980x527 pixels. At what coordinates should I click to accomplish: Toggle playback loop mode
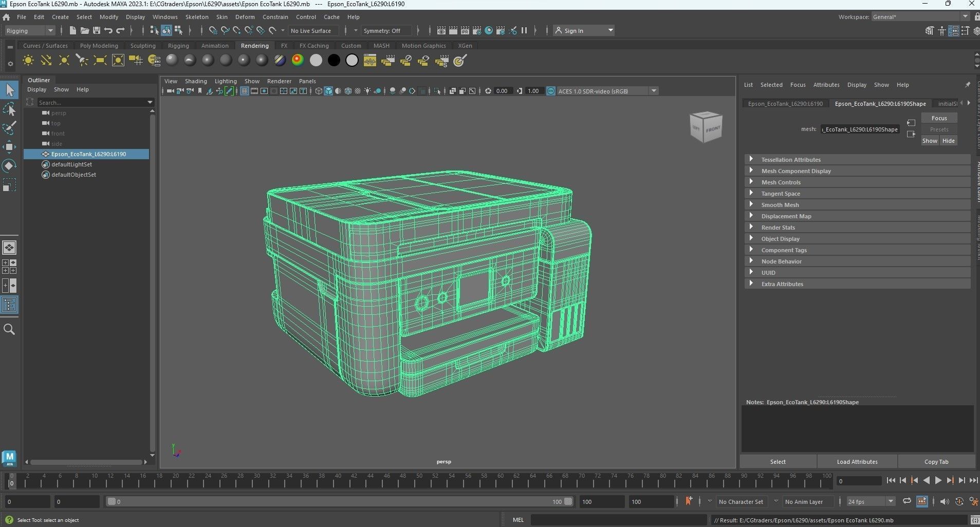click(x=907, y=501)
